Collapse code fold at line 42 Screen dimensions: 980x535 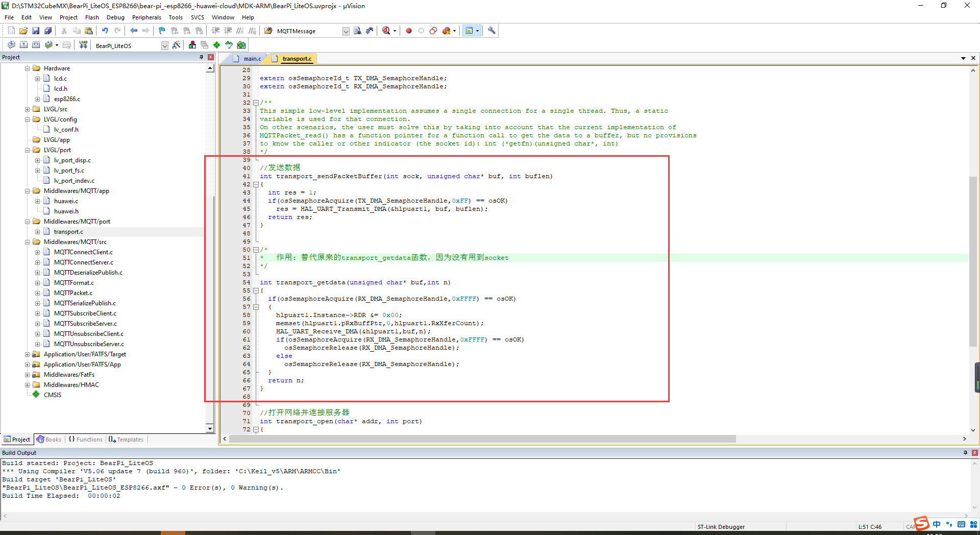[256, 184]
